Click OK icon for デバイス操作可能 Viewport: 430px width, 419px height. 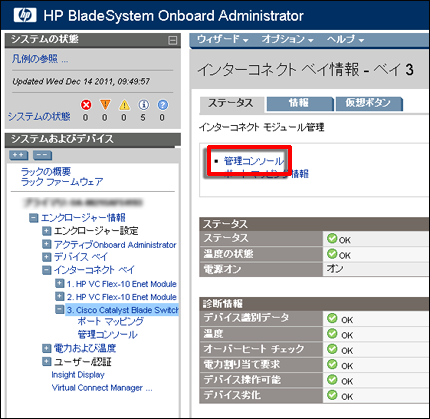332,380
